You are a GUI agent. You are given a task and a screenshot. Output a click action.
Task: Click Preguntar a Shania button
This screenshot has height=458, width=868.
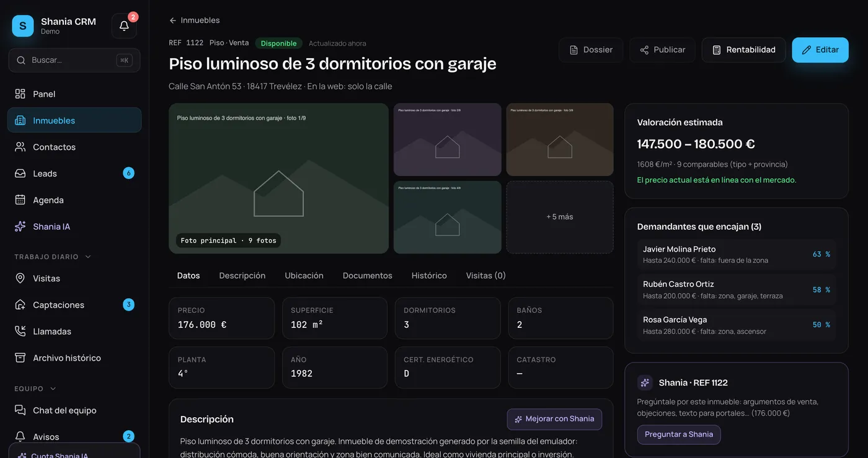[x=679, y=434]
